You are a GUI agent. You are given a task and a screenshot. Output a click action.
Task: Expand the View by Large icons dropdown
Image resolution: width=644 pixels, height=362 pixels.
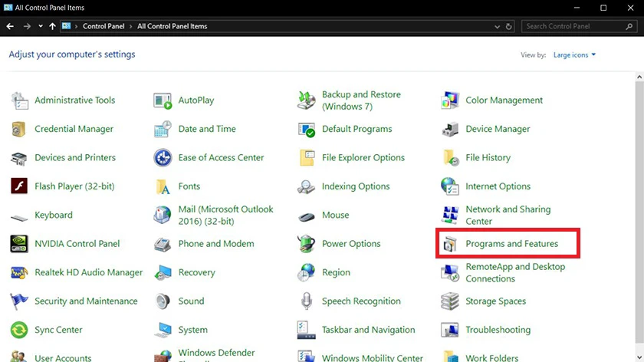click(x=574, y=55)
